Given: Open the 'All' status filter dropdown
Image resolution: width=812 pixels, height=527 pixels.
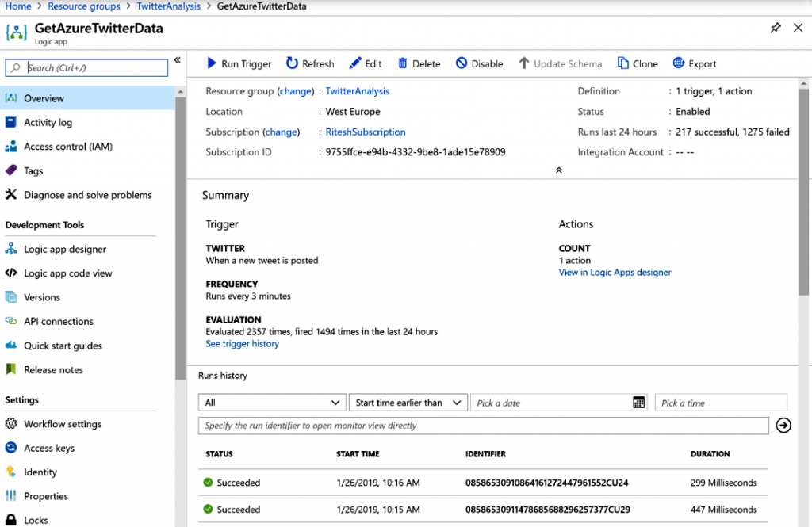Looking at the screenshot, I should [272, 403].
